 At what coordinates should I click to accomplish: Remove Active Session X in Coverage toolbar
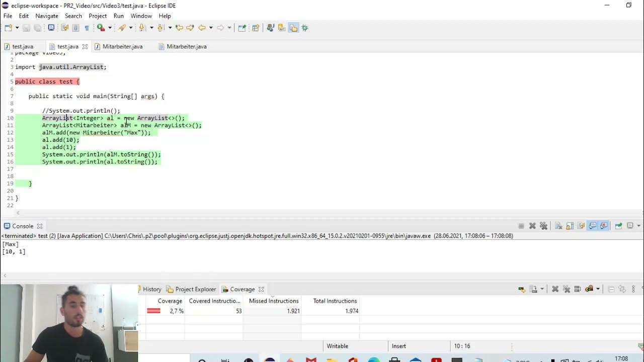[x=555, y=289]
